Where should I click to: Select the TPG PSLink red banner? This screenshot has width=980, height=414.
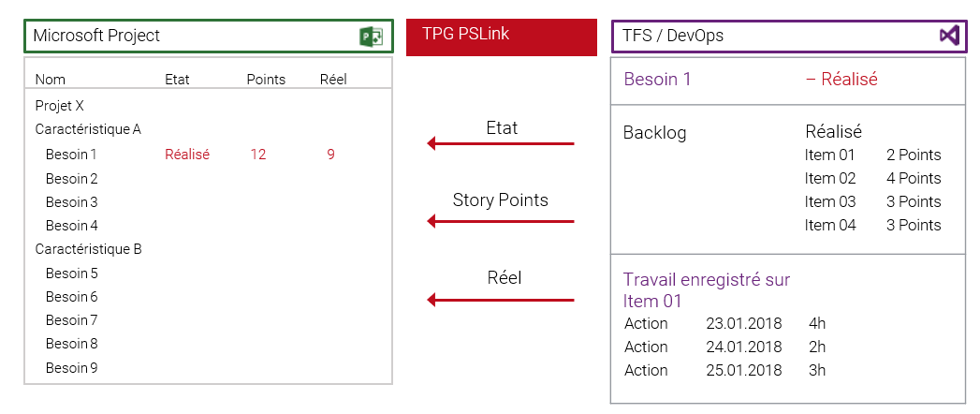pos(501,37)
